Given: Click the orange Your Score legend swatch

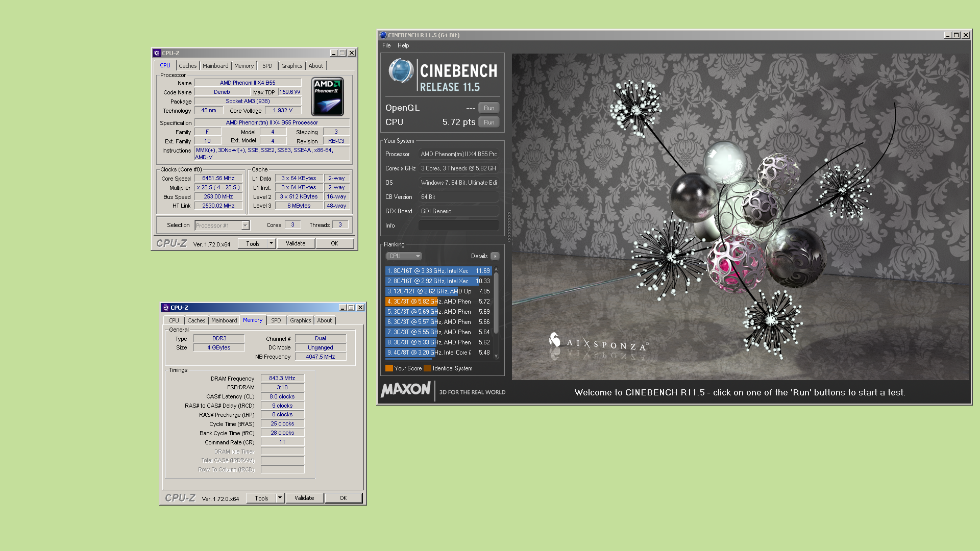Looking at the screenshot, I should (389, 368).
